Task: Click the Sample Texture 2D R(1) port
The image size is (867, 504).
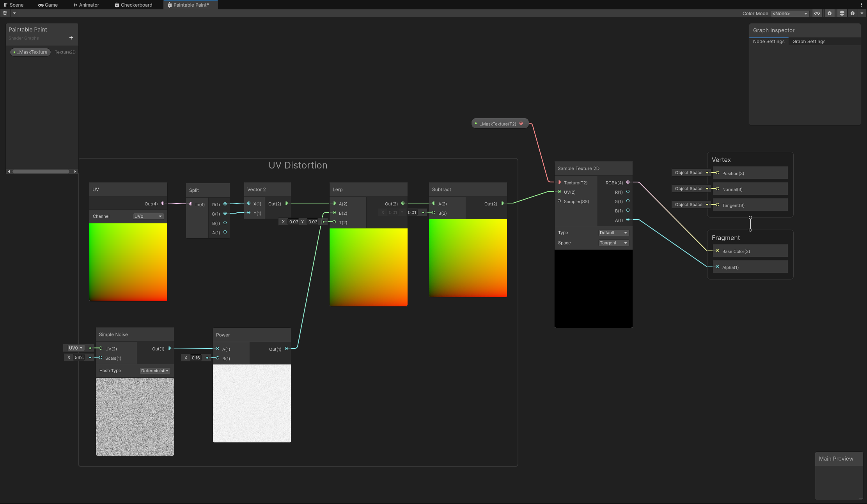Action: coord(628,191)
